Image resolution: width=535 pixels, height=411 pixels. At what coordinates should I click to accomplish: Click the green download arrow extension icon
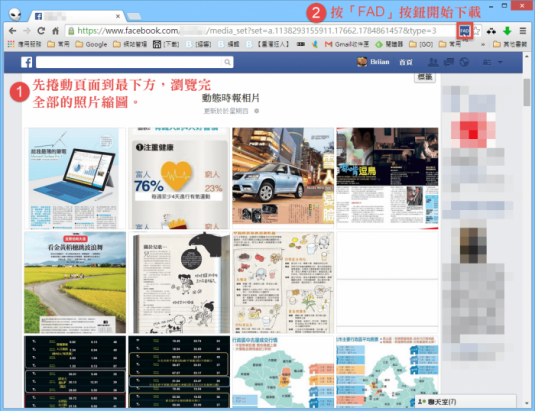click(507, 31)
